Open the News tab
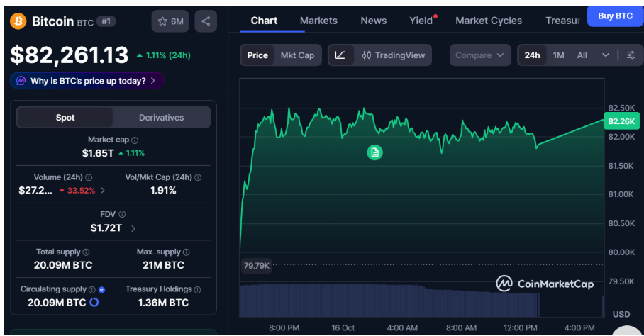Screen dimensions: 644x336 373,21
